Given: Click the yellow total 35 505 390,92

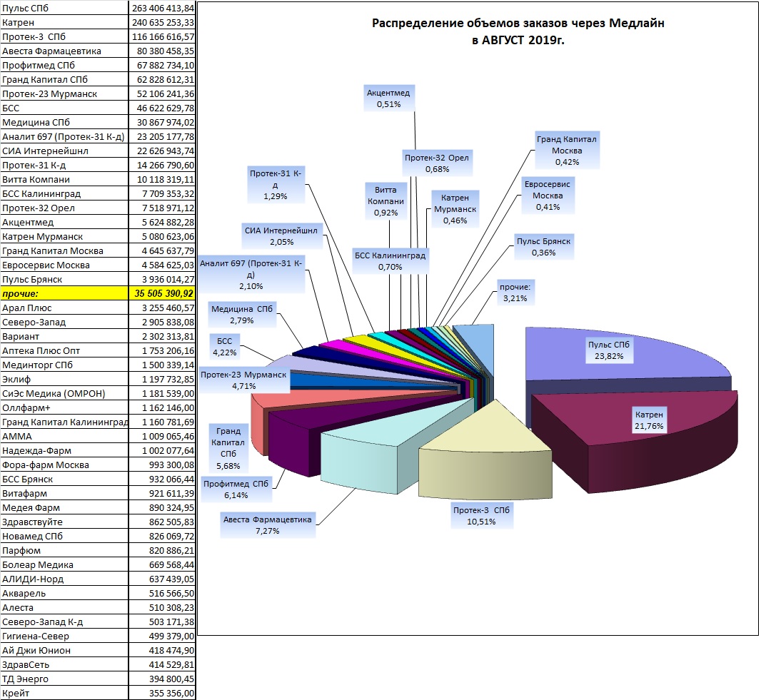Looking at the screenshot, I should (162, 293).
